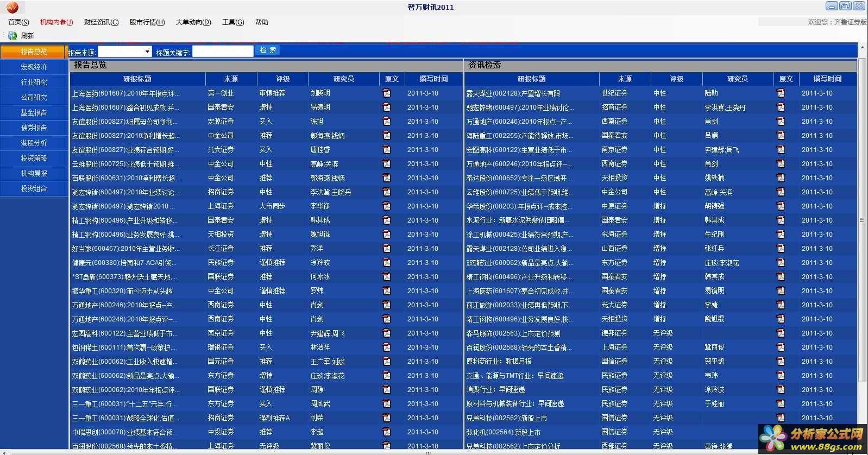
Task: Select 港股分析 in the sidebar
Action: (34, 143)
